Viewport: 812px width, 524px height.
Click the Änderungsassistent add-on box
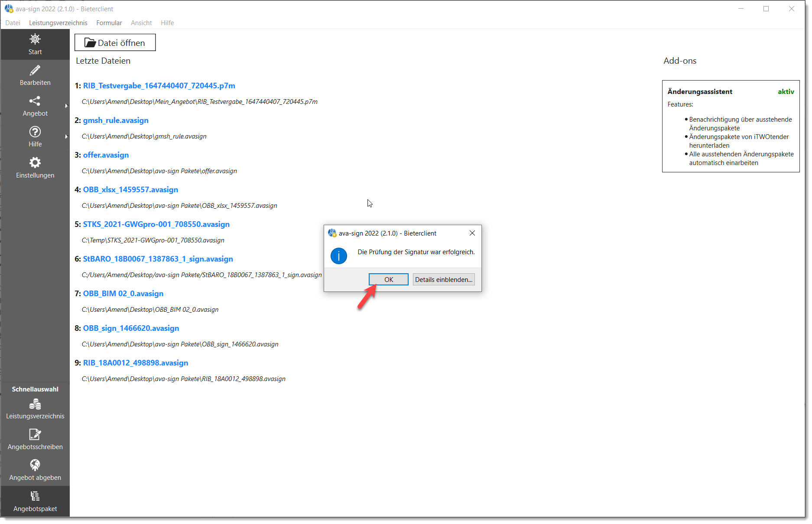[731, 126]
